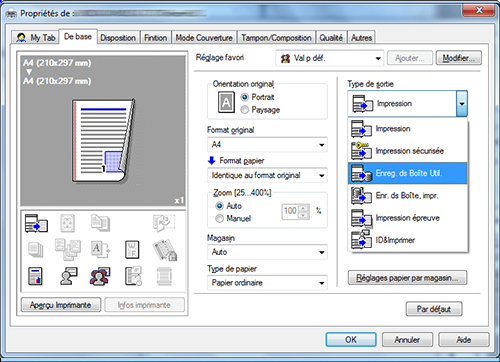Viewport: 500px width, 362px height.
Task: Open help with the Aide button
Action: click(x=464, y=340)
